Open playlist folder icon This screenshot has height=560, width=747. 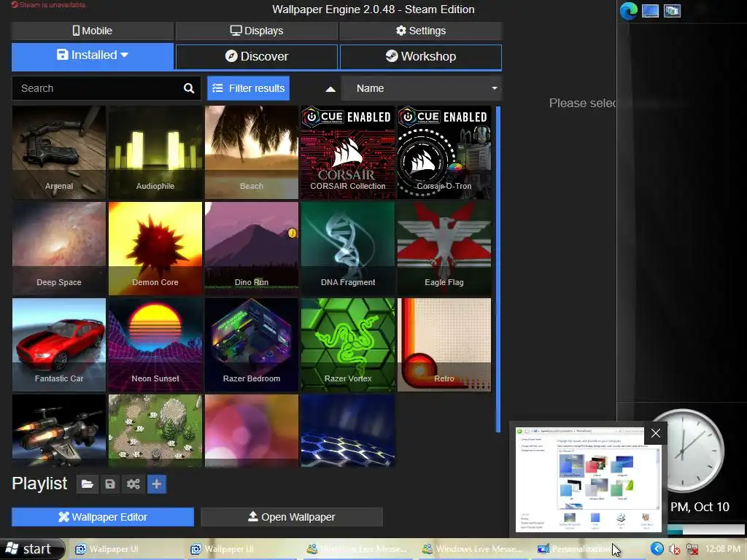coord(87,484)
